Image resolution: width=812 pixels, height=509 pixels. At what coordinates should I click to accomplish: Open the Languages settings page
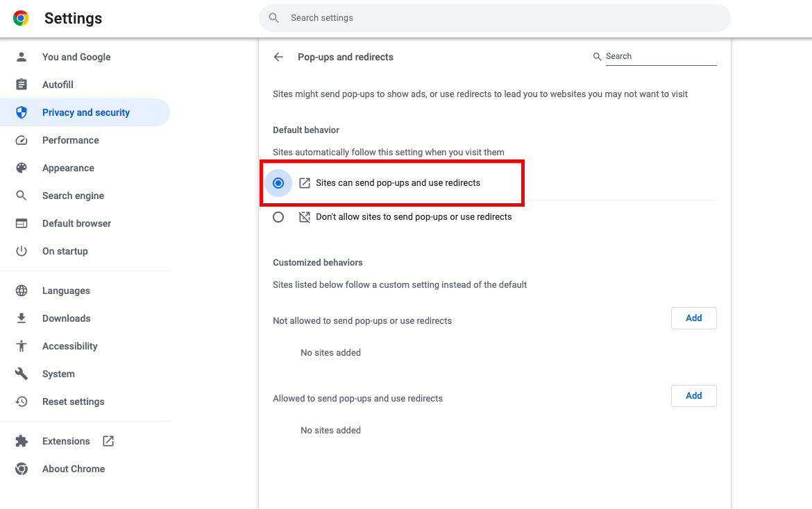(x=66, y=291)
